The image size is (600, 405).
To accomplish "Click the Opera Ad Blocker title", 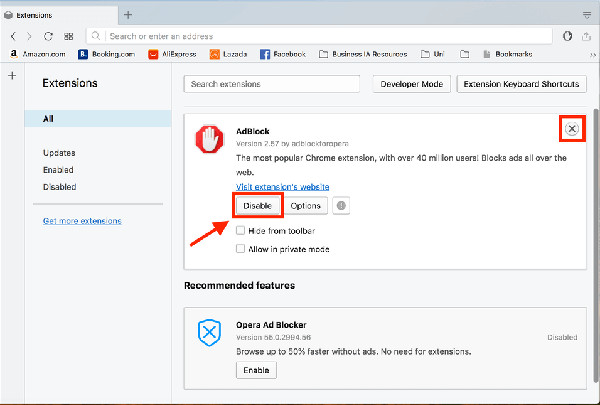I will coord(271,325).
